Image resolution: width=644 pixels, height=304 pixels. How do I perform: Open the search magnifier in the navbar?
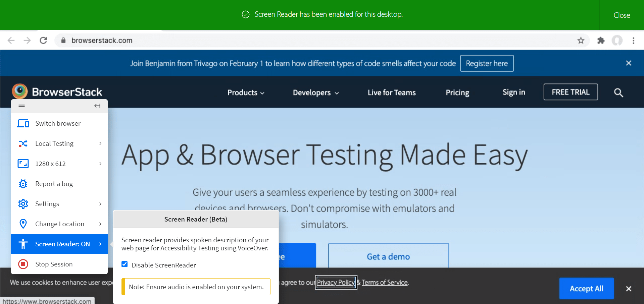(x=618, y=93)
